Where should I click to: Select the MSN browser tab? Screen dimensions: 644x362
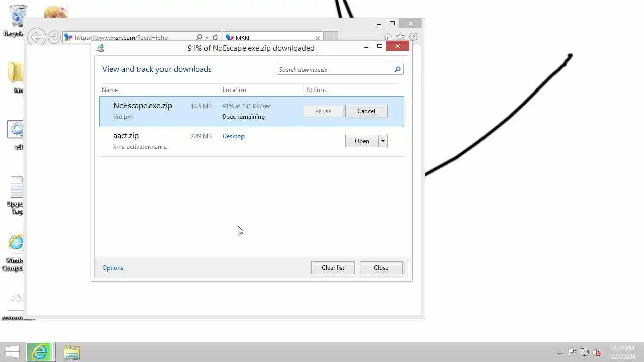272,38
